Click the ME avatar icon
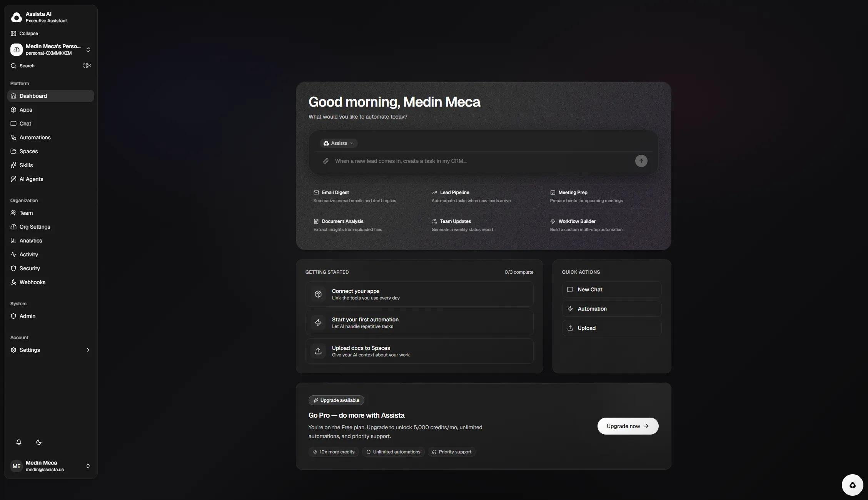The width and height of the screenshot is (868, 500). coord(17,466)
